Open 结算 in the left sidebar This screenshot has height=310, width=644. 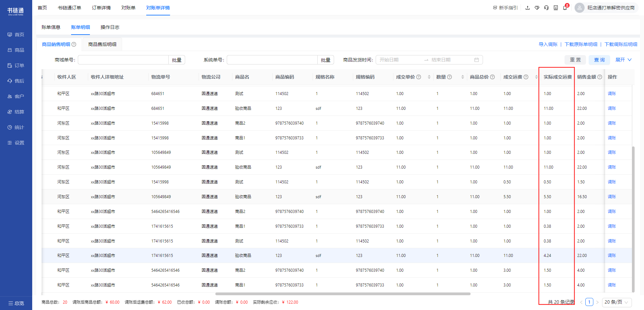point(16,112)
